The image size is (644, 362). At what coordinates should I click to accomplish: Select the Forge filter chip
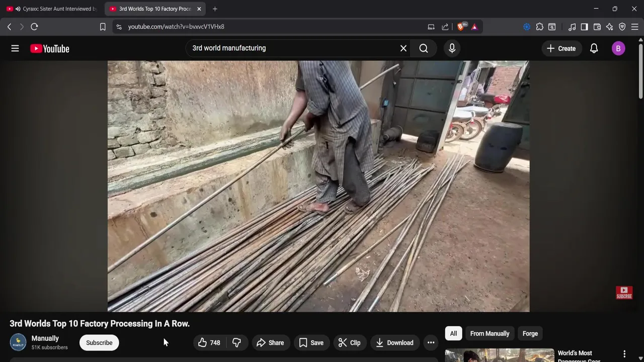point(530,333)
